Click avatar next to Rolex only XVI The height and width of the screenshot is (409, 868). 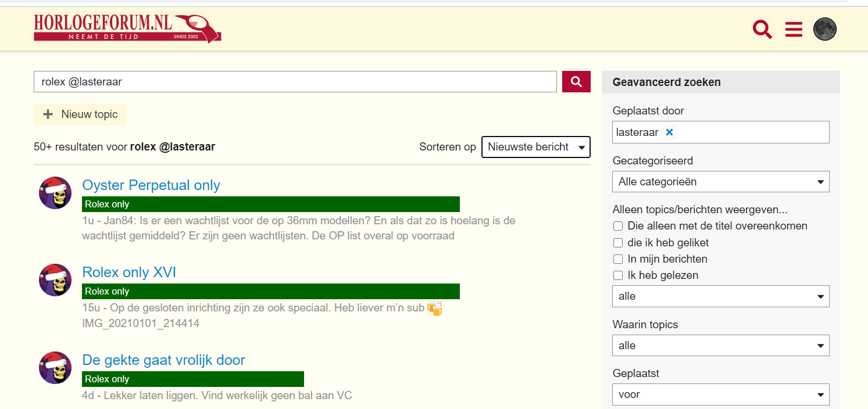(55, 280)
